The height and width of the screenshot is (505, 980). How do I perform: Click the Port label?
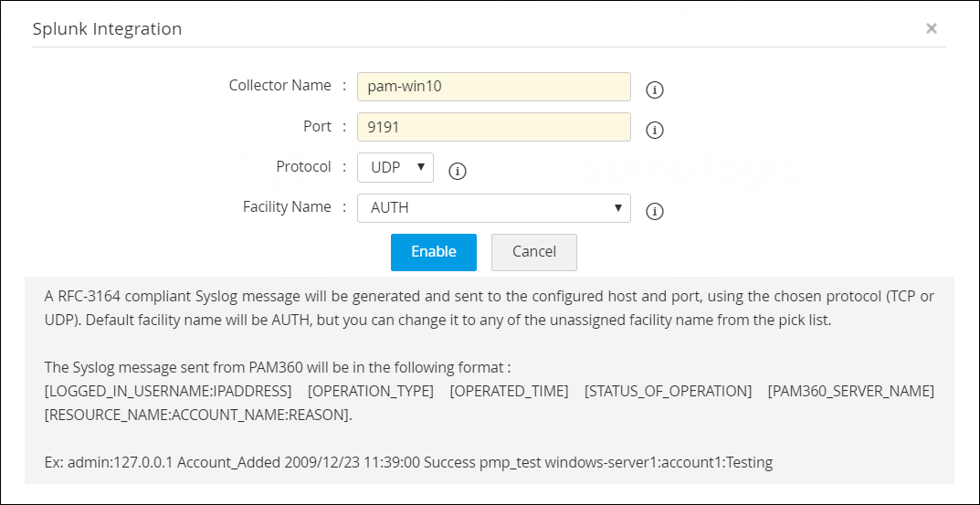(318, 126)
